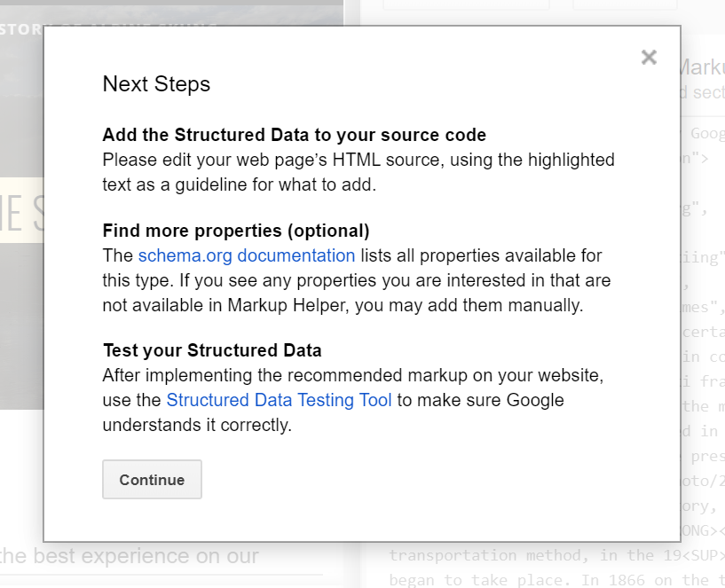Click the dimmed webpage photo left of the dialog
Screen dimensions: 725x588
(x=21, y=337)
